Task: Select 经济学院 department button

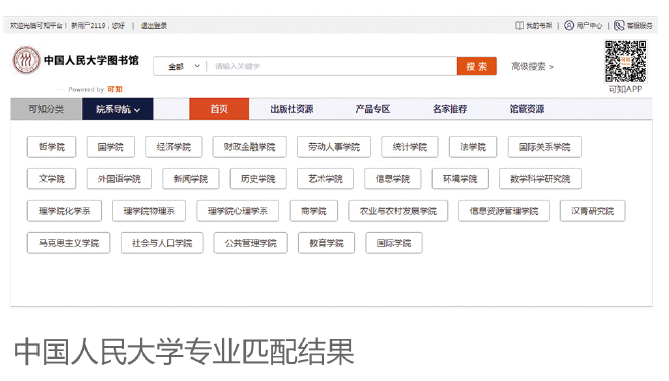Action: (174, 147)
